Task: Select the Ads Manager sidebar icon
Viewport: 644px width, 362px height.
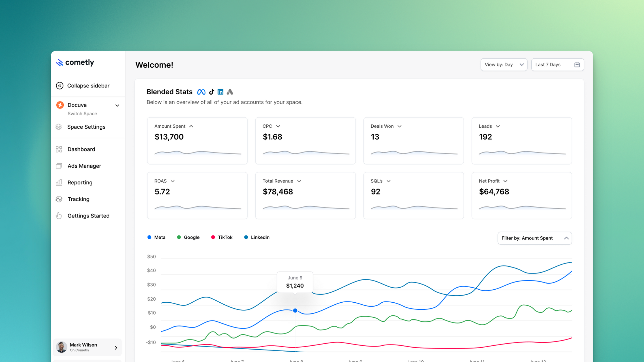Action: tap(59, 166)
